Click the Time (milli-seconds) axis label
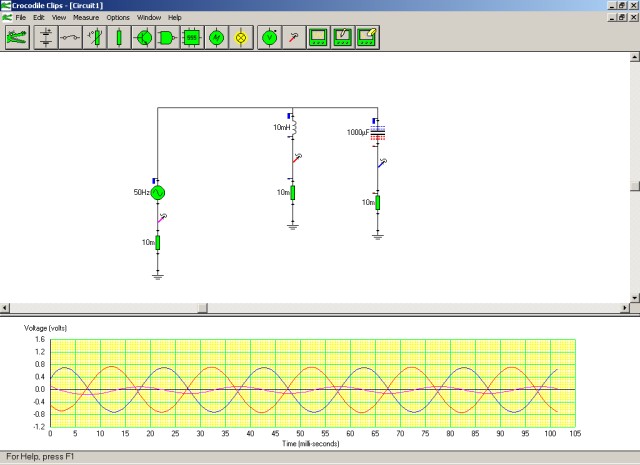 (311, 443)
